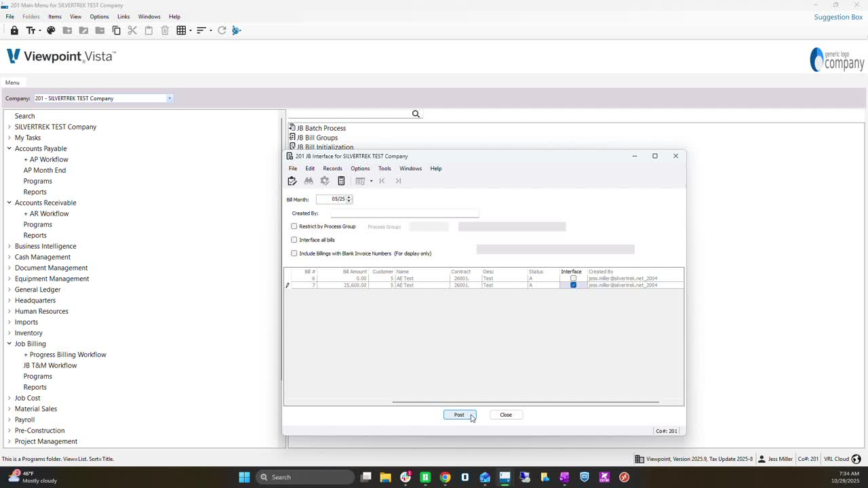Check Interface box for bill 6
This screenshot has width=868, height=488.
point(573,279)
